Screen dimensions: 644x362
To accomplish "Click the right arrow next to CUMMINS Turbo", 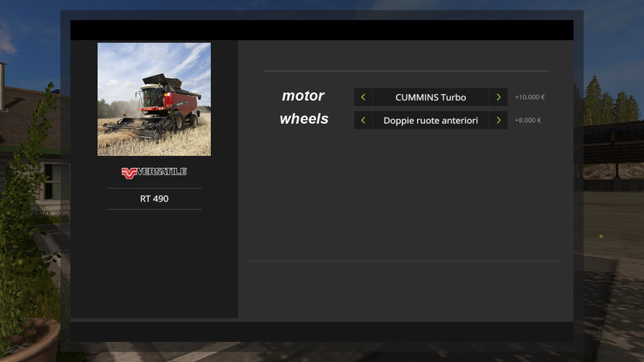I will (498, 97).
